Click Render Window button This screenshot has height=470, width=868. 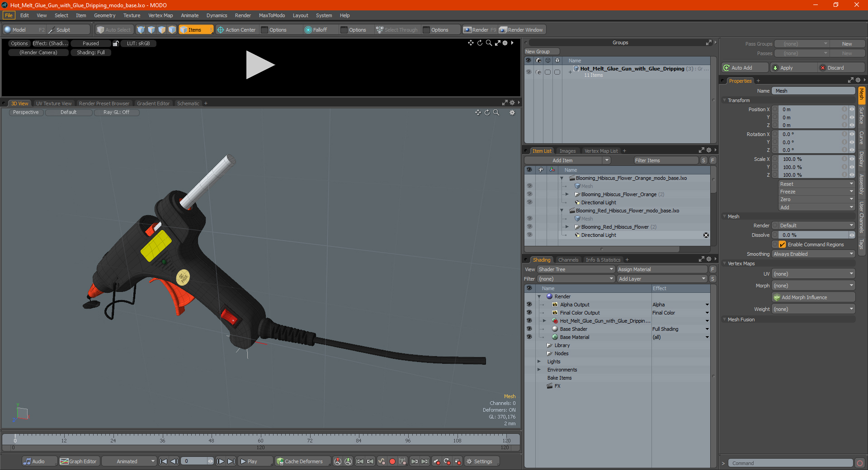pos(521,30)
